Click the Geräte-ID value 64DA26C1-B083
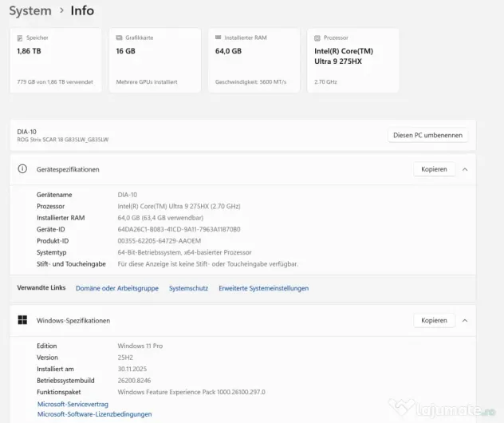Image resolution: width=504 pixels, height=423 pixels. coord(179,229)
